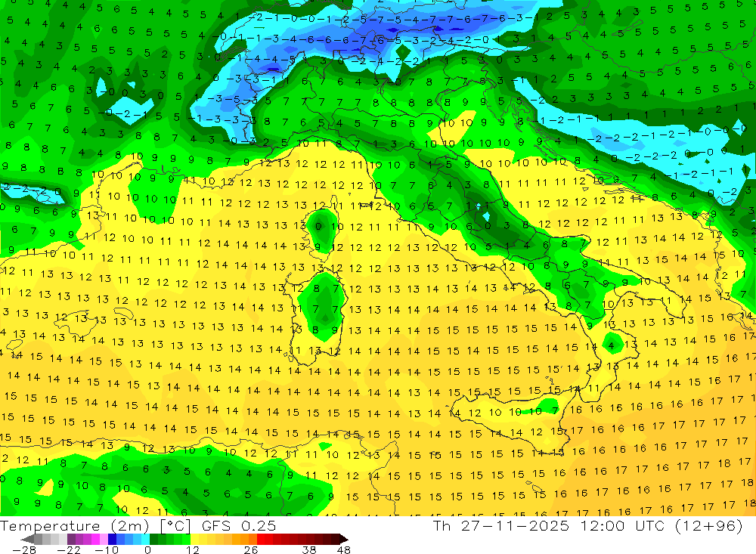The width and height of the screenshot is (756, 554).
Task: Click the '38' label under color scale
Action: pyautogui.click(x=309, y=549)
